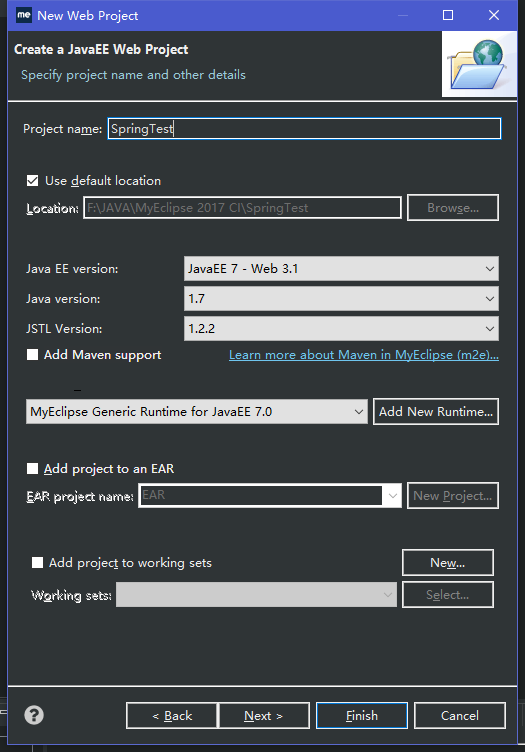Check Add project to an EAR
Screen dimensions: 525x752
33,469
